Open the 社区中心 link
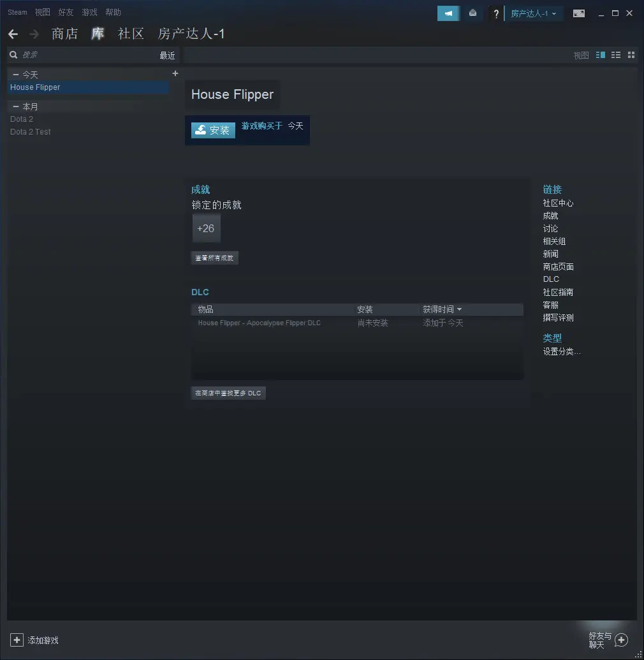 [558, 203]
